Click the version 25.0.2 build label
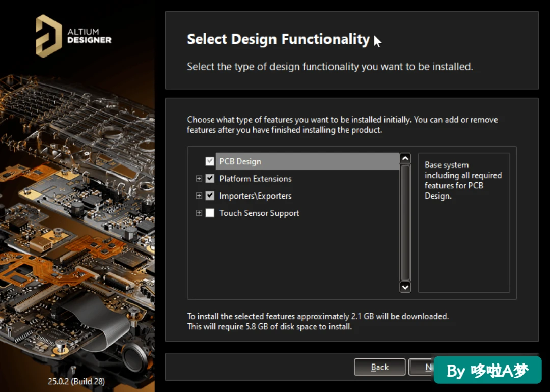 tap(76, 381)
